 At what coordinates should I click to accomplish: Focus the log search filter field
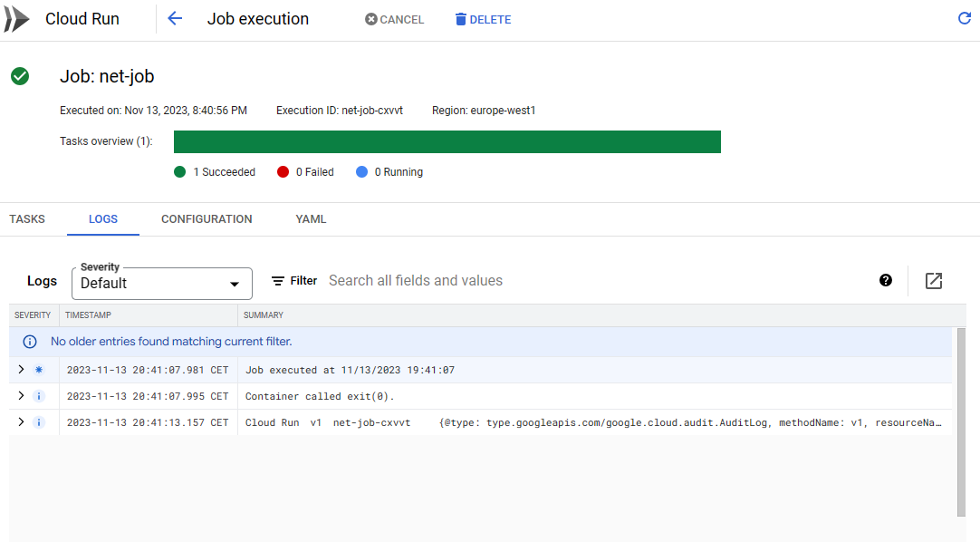594,281
